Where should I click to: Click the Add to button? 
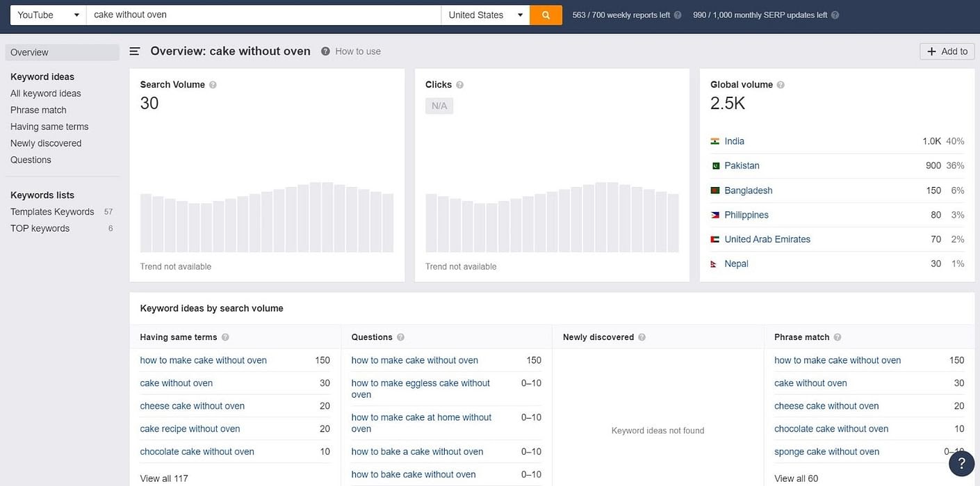click(x=947, y=50)
